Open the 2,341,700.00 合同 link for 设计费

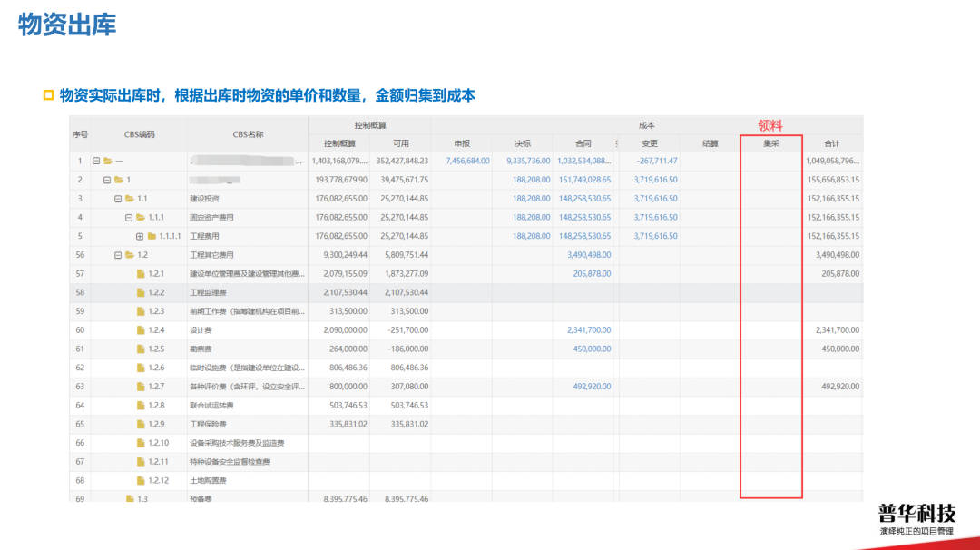pyautogui.click(x=589, y=330)
